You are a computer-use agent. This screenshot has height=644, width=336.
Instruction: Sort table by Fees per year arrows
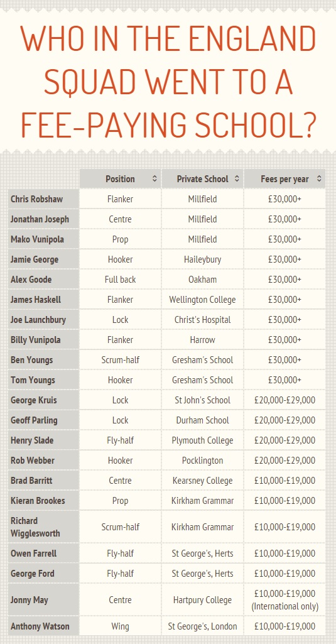pyautogui.click(x=319, y=178)
